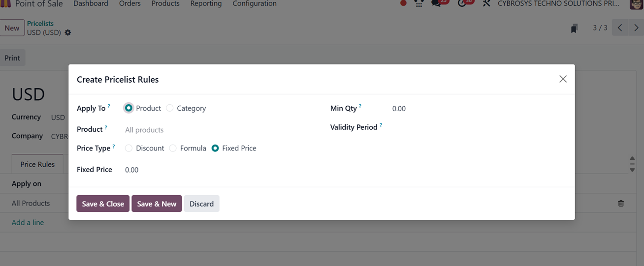Click the user avatar in top bar
Viewport: 644px width, 266px height.
[636, 4]
